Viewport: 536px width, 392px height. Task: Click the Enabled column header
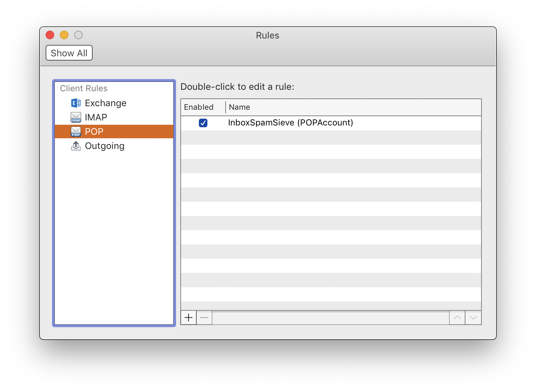click(x=199, y=107)
